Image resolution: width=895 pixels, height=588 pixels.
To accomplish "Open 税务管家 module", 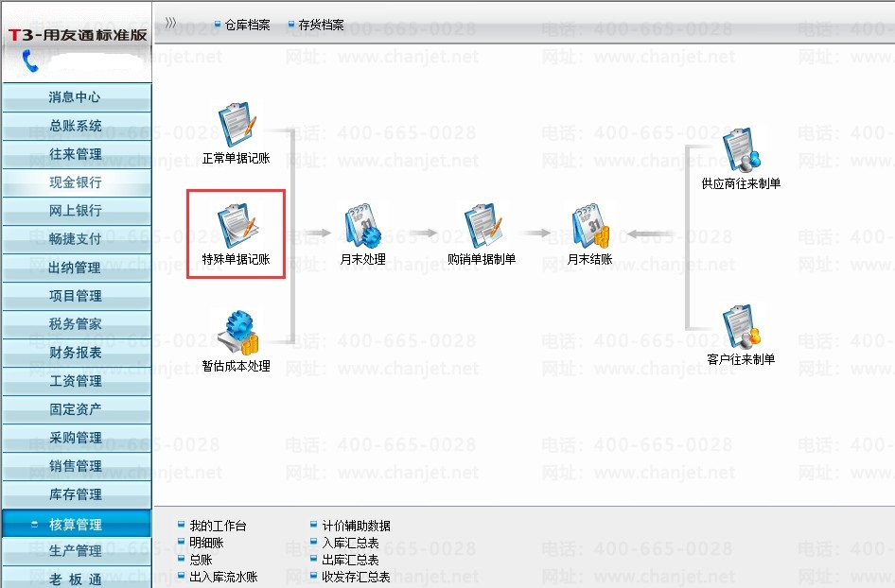I will click(x=77, y=324).
